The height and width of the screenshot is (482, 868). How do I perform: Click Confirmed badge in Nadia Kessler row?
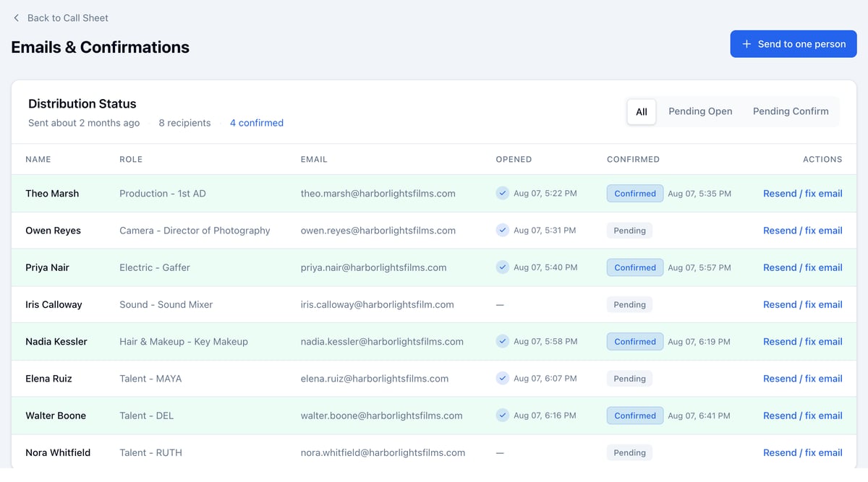pos(635,342)
